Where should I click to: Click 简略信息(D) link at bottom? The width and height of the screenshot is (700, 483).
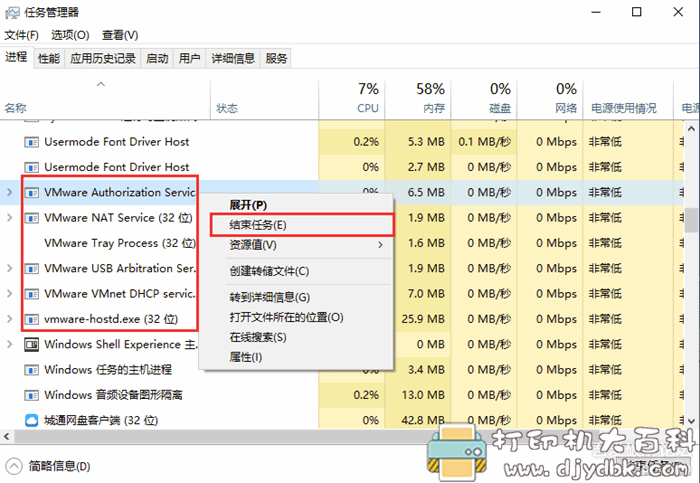(59, 466)
